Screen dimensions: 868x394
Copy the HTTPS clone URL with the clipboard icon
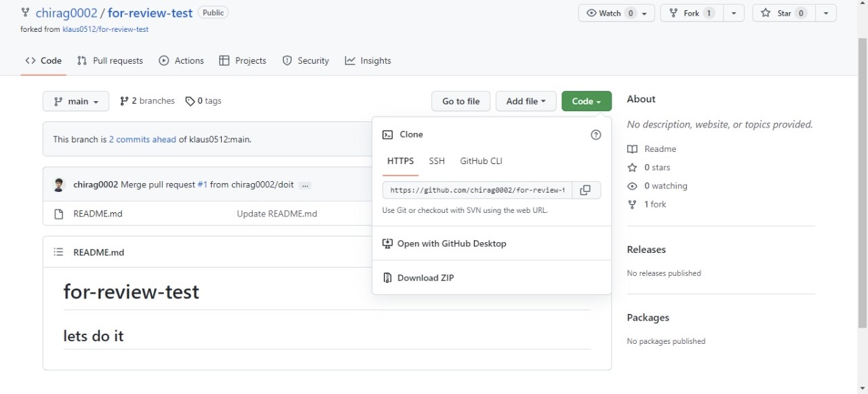[586, 191]
